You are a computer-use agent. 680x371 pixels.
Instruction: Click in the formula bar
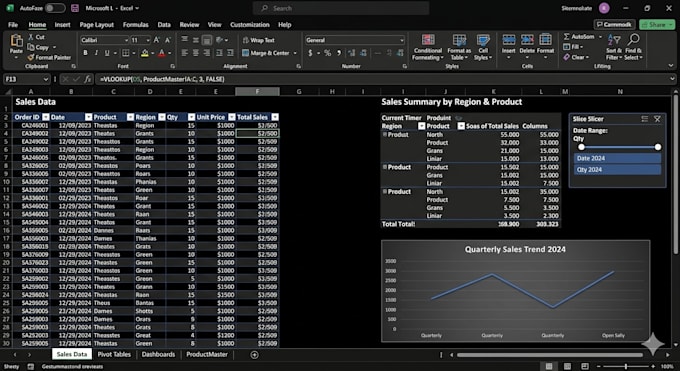pos(382,79)
